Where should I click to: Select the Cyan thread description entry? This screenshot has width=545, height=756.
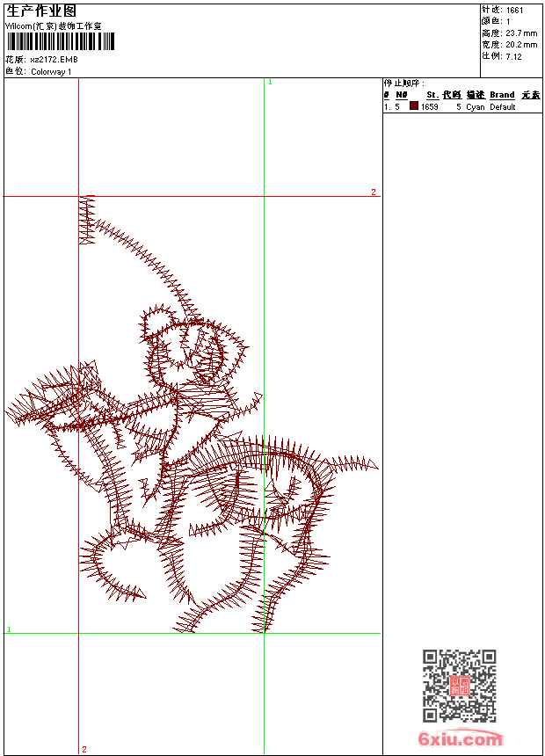[x=475, y=107]
